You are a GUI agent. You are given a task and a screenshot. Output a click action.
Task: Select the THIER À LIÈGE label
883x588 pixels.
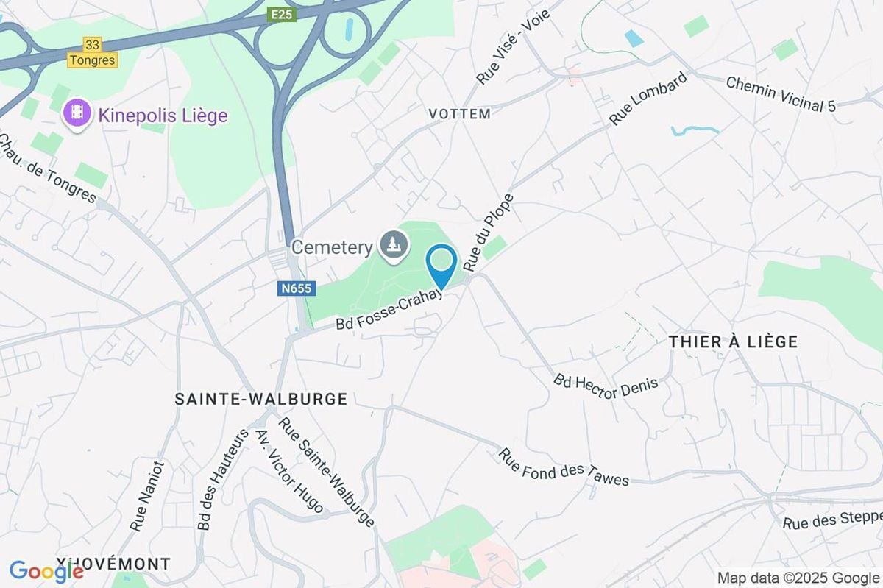(x=734, y=341)
